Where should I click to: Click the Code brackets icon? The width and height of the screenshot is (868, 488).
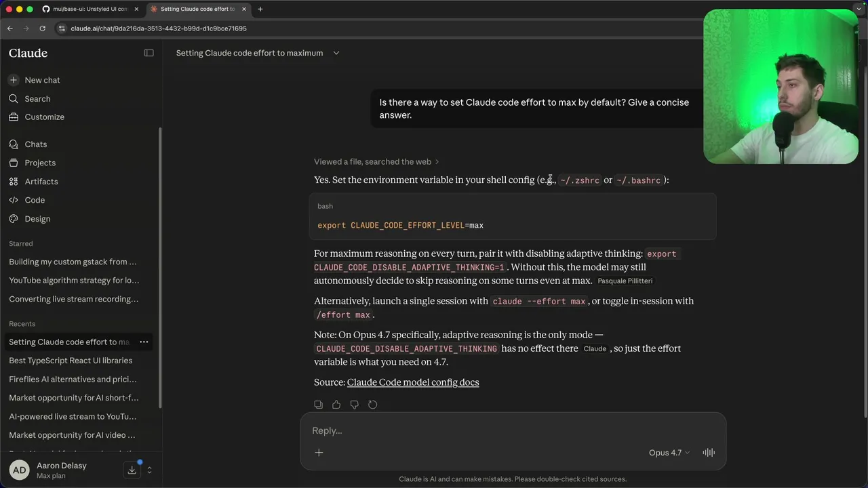click(14, 200)
